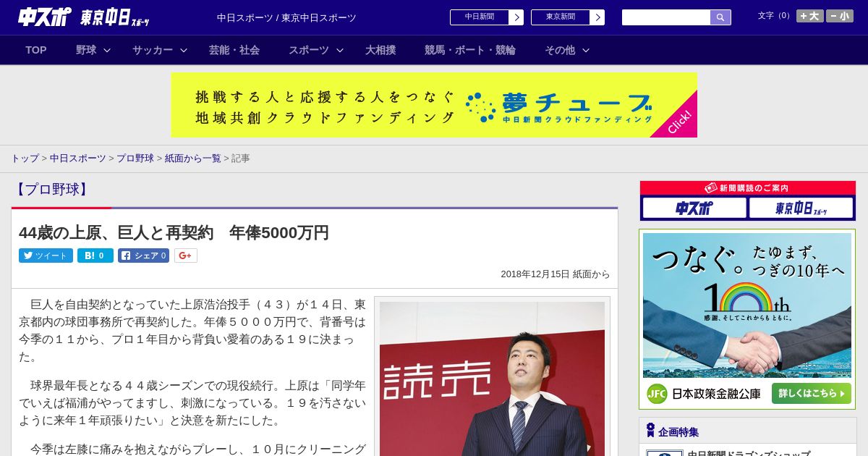Image resolution: width=868 pixels, height=456 pixels.
Task: Open the その他 navigation menu
Action: click(560, 50)
